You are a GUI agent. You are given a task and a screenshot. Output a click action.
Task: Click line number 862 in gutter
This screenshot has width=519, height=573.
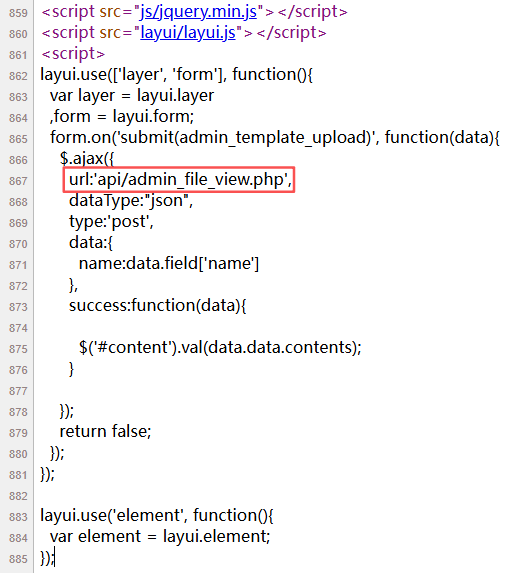18,76
